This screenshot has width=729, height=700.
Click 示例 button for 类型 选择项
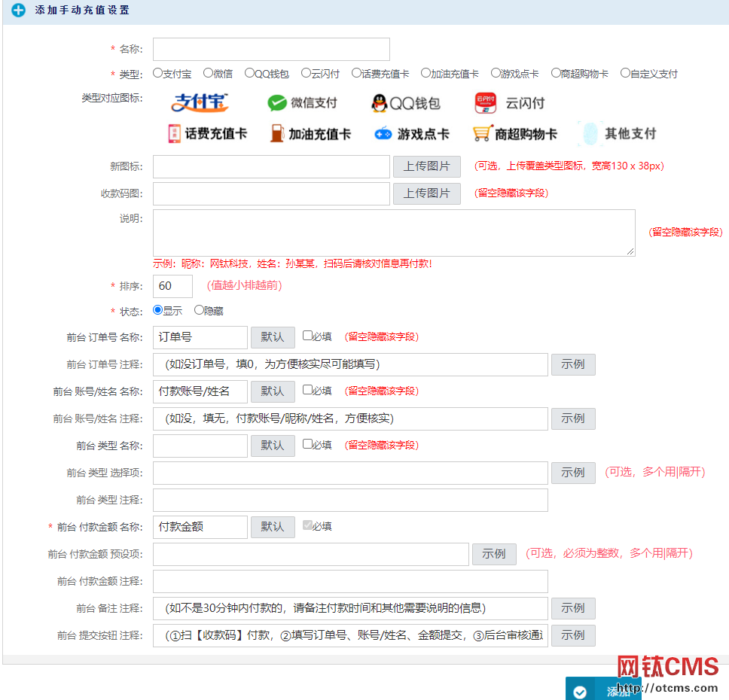pos(573,473)
